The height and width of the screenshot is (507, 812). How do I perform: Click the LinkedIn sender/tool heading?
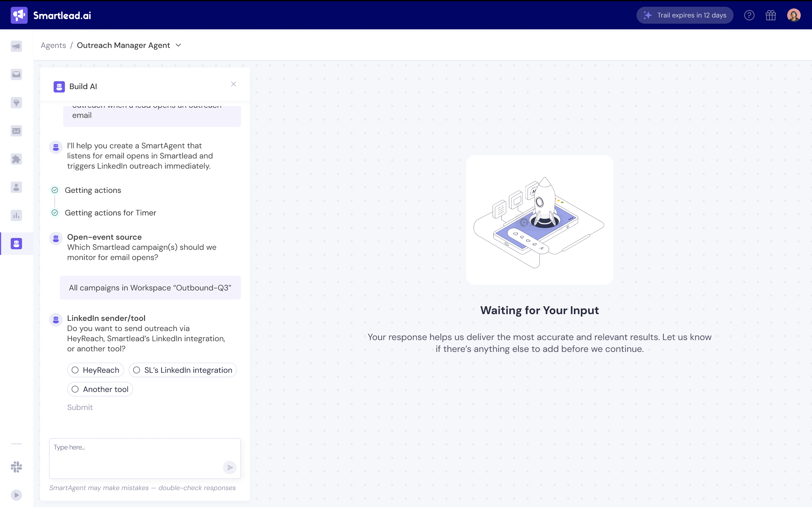(106, 318)
